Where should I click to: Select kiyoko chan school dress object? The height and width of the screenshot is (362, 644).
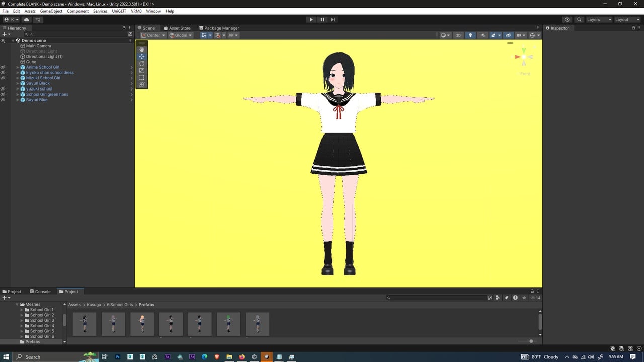click(x=50, y=73)
